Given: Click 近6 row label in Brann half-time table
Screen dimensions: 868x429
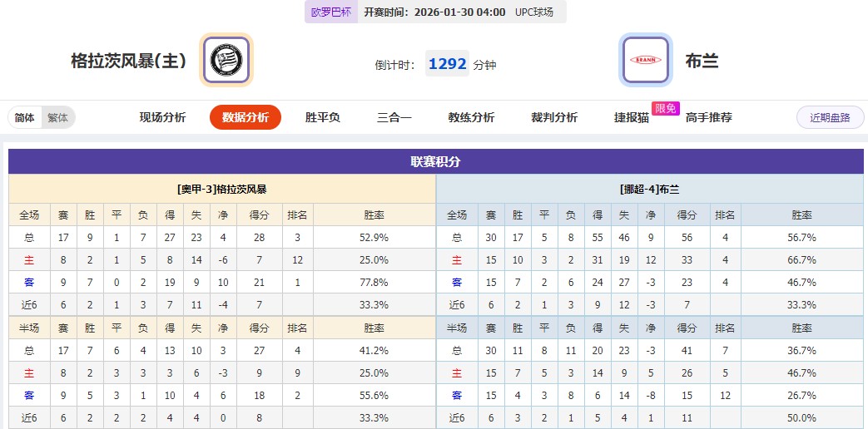Looking at the screenshot, I should pos(457,418).
